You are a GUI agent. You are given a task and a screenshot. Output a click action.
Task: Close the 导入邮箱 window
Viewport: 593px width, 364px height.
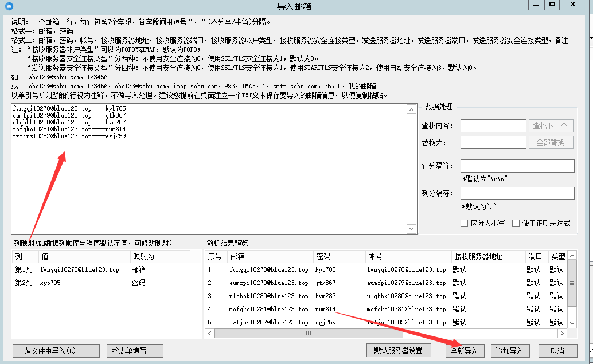point(572,5)
